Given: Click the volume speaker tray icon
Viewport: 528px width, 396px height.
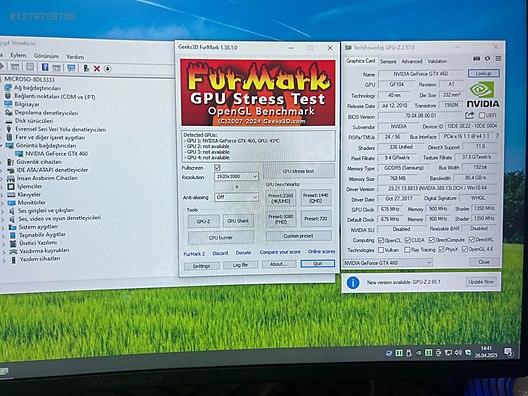Looking at the screenshot, I should click(x=458, y=352).
